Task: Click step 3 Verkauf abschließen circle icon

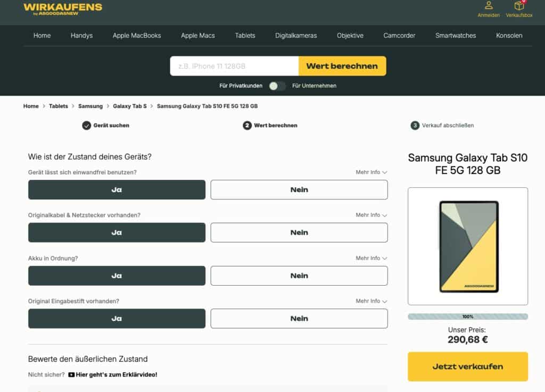Action: (415, 126)
